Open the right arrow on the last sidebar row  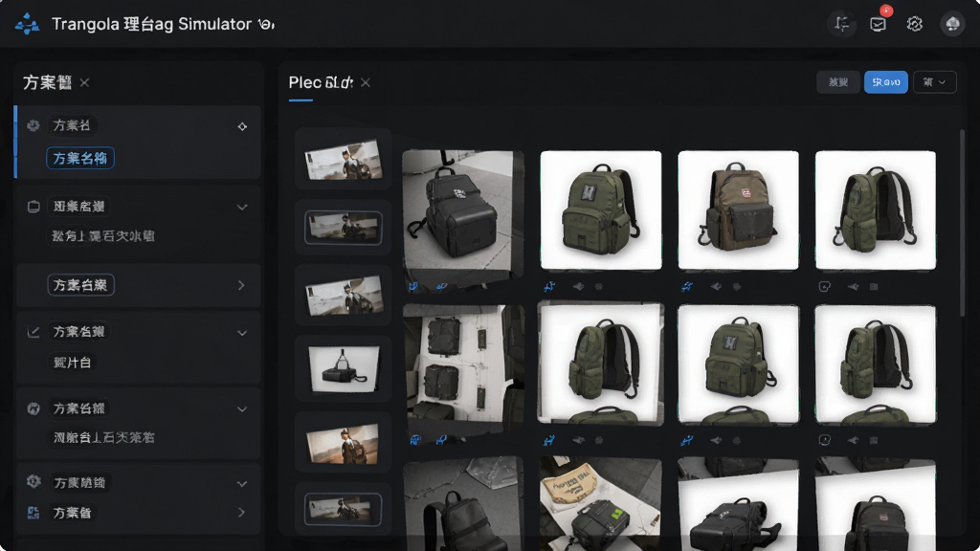[241, 513]
